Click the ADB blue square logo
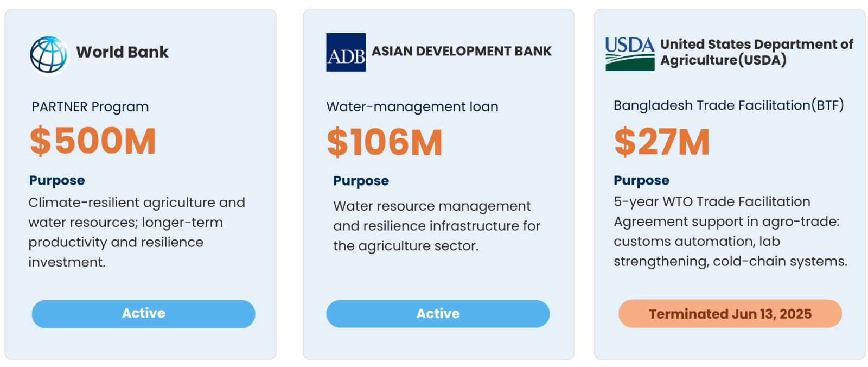This screenshot has width=868, height=367. (346, 52)
